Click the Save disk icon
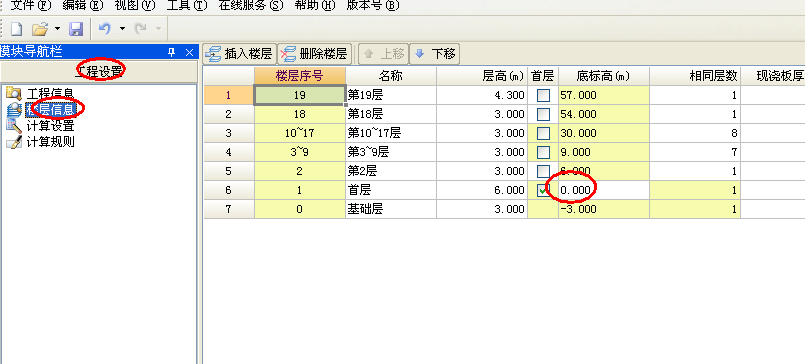 [76, 29]
